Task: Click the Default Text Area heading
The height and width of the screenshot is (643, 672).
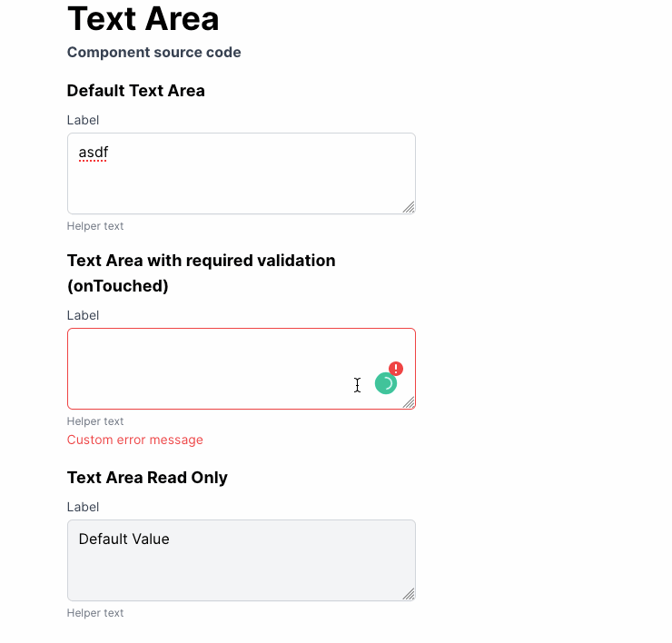Action: click(x=136, y=91)
